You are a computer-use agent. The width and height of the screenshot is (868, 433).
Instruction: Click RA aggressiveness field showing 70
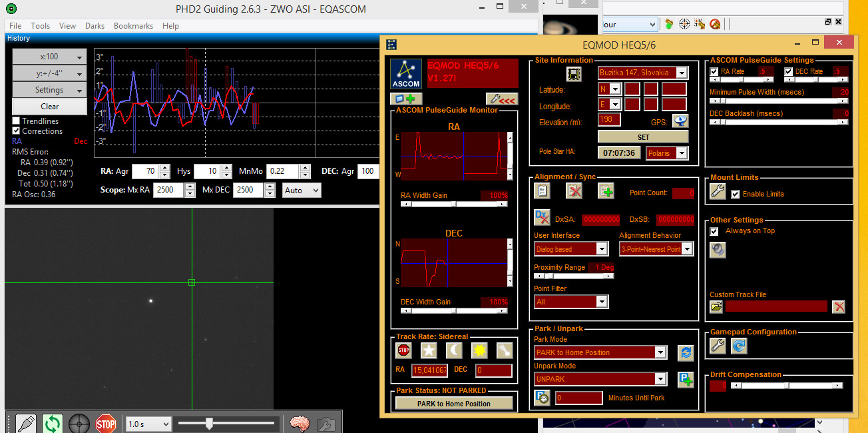click(x=146, y=171)
